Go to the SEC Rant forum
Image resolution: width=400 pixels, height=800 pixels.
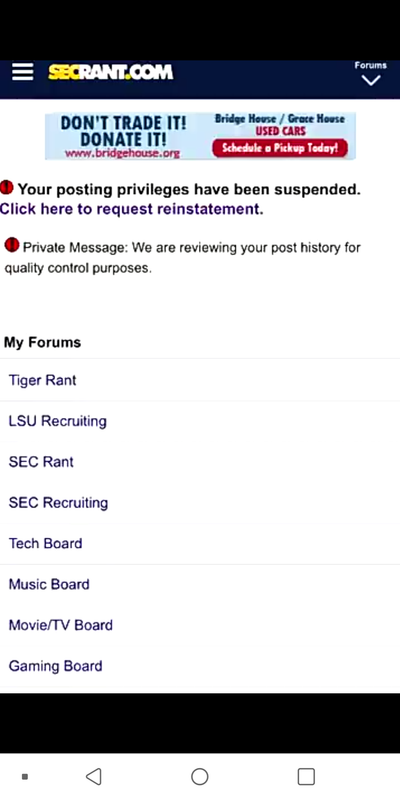[200, 462]
